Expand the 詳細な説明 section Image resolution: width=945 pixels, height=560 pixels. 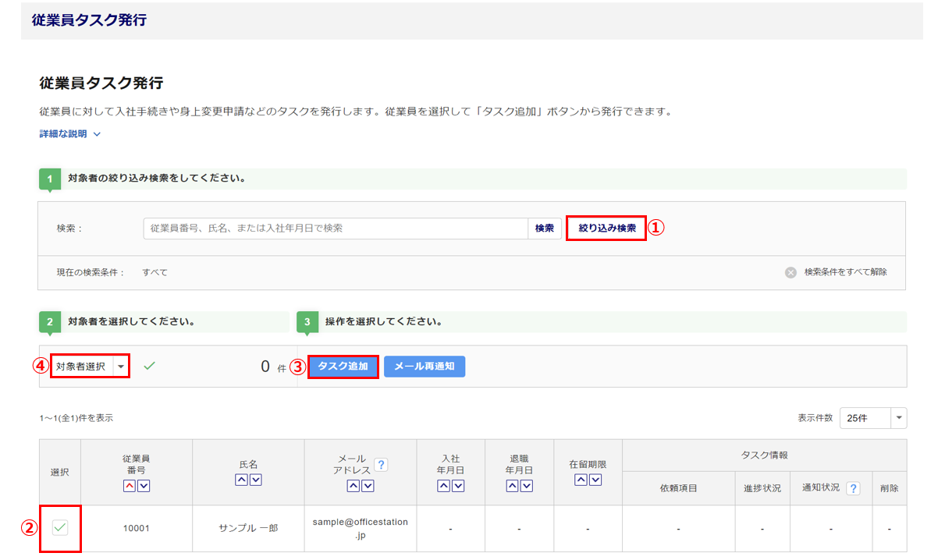tap(70, 134)
